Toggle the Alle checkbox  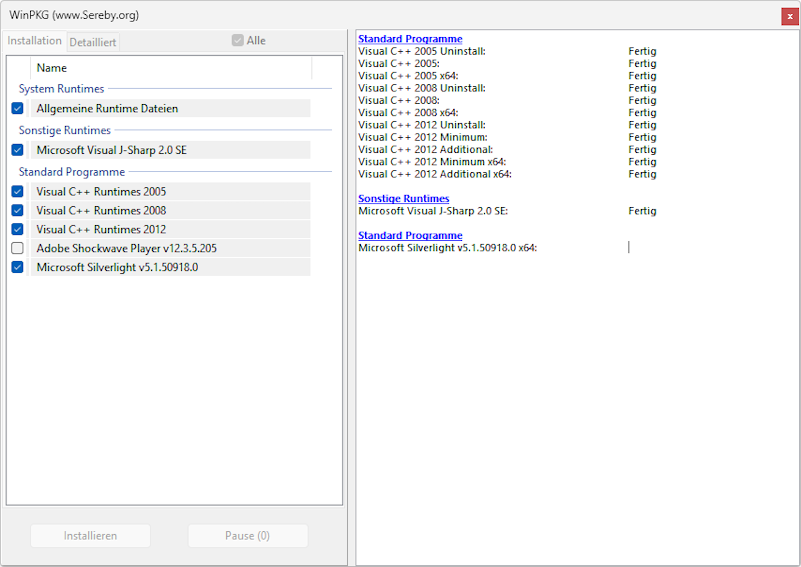tap(238, 41)
